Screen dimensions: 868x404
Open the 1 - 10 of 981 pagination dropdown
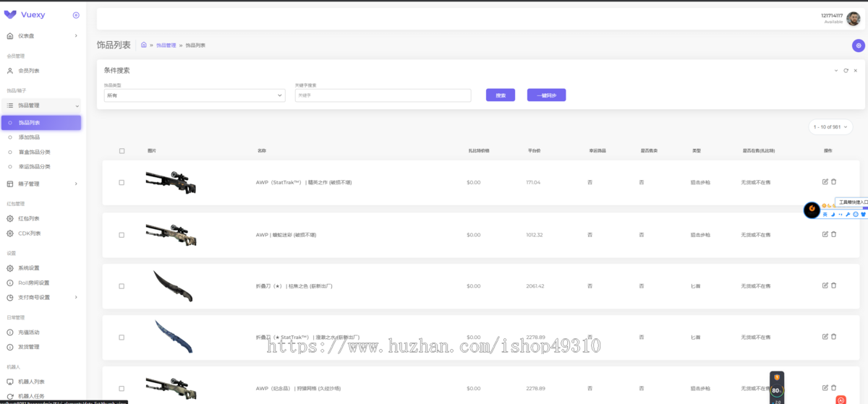(x=830, y=127)
